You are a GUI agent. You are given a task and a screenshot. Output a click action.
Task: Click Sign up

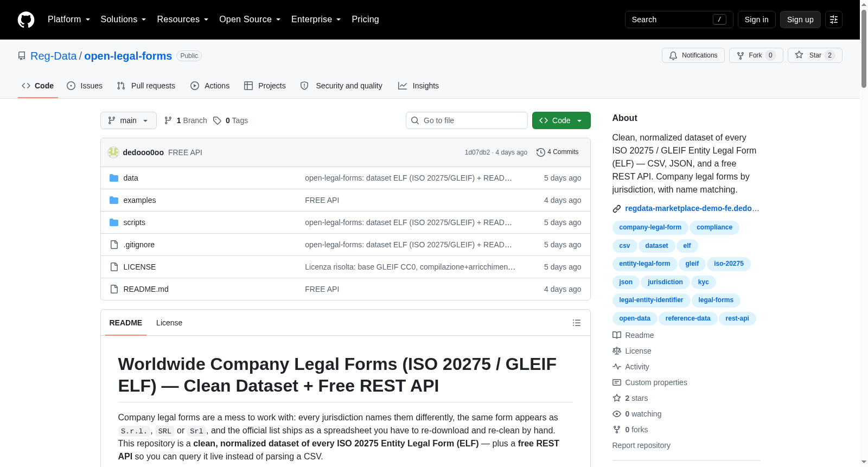(800, 20)
